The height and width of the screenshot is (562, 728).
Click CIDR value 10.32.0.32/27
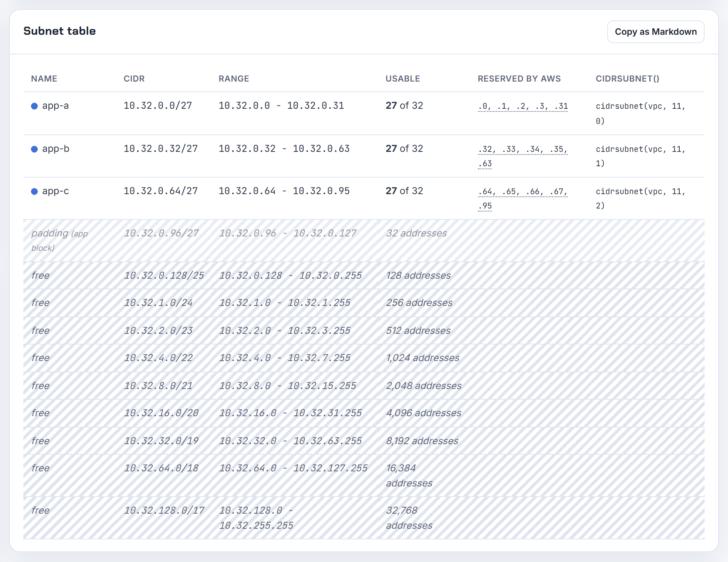point(161,149)
